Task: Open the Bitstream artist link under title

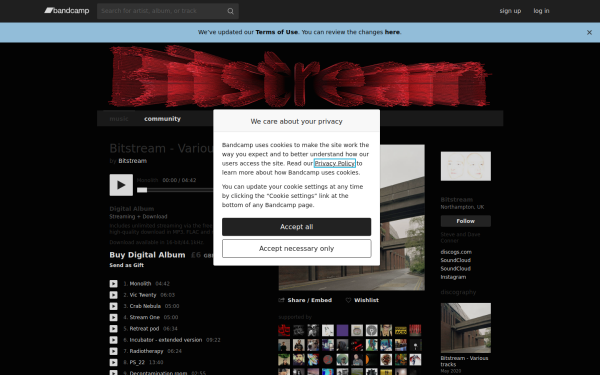Action: [x=132, y=161]
